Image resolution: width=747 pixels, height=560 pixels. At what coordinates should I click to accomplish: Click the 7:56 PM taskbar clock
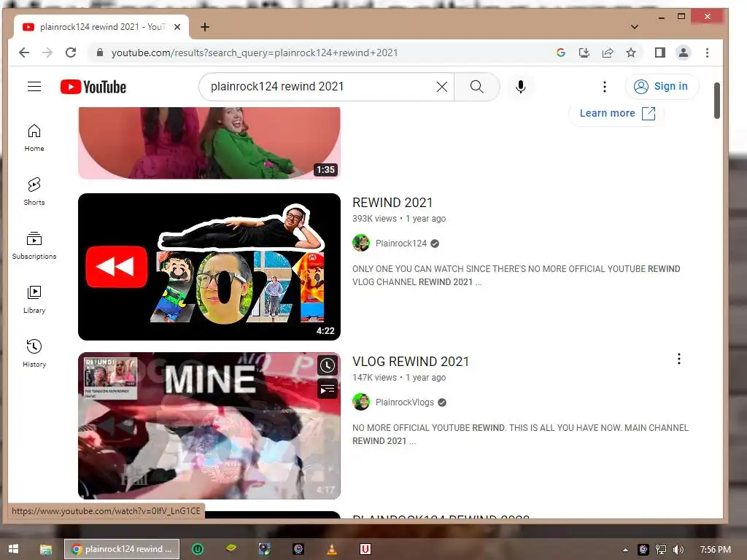pyautogui.click(x=715, y=550)
